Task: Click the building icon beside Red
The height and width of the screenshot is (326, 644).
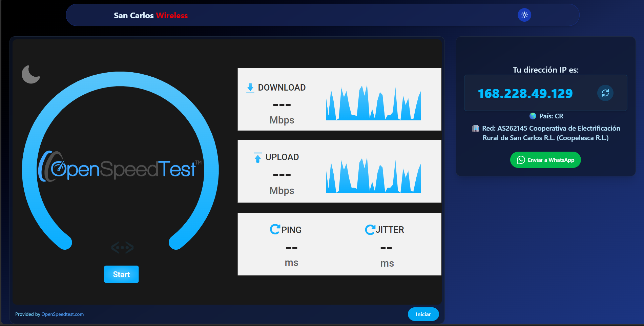Action: 476,128
